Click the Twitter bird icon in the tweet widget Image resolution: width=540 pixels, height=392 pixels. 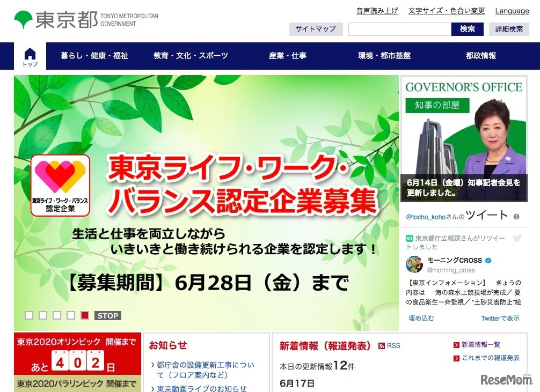coord(517,238)
